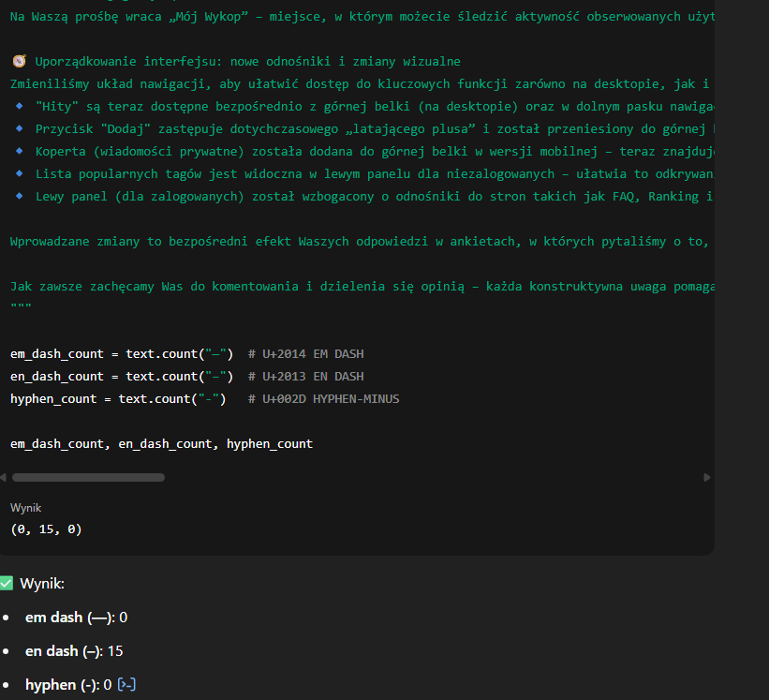Viewport: 769px width, 700px height.
Task: Click the small Wynik label in code output
Action: pyautogui.click(x=25, y=507)
